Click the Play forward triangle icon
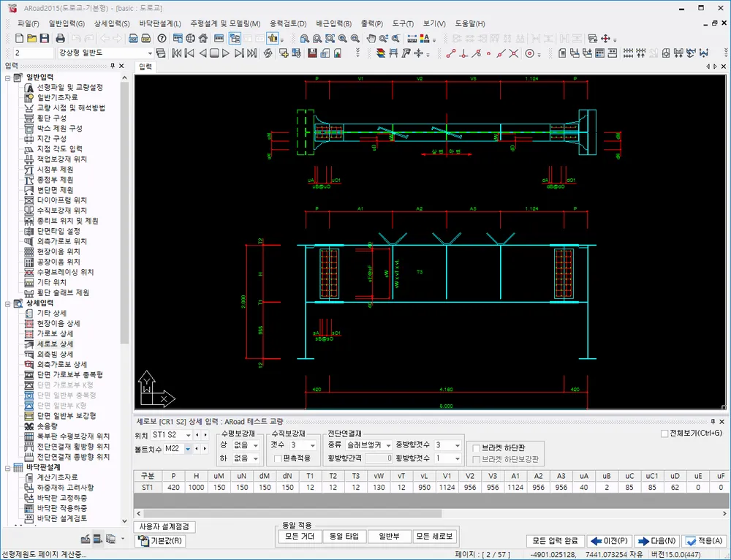Viewport: 731px width, 560px height. 226,53
